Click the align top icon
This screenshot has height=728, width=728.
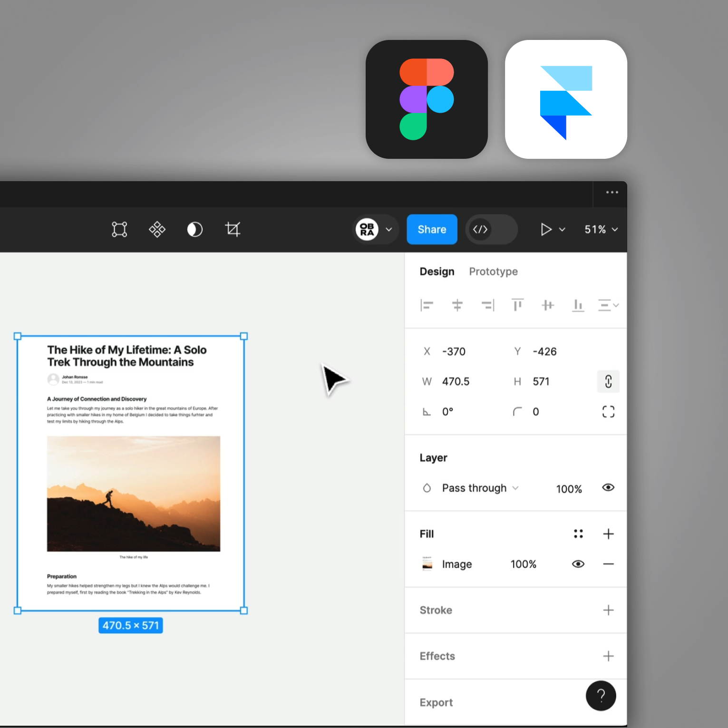pyautogui.click(x=517, y=305)
